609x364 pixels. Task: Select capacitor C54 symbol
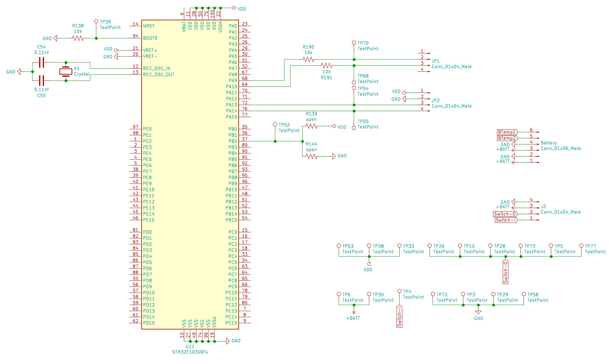tap(42, 62)
